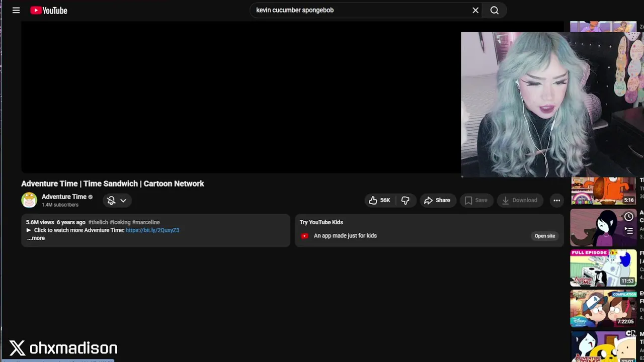Click the Download button
This screenshot has width=644, height=362.
(x=520, y=200)
